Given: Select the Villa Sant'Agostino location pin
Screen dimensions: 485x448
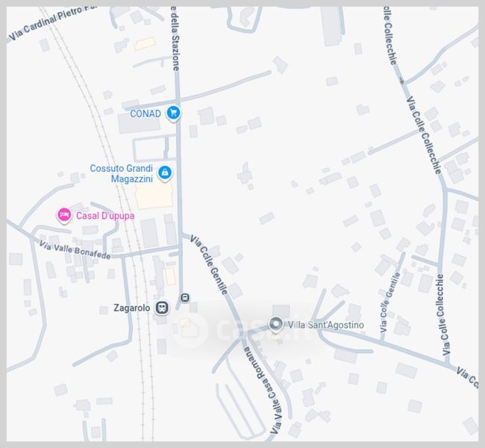Looking at the screenshot, I should (275, 325).
